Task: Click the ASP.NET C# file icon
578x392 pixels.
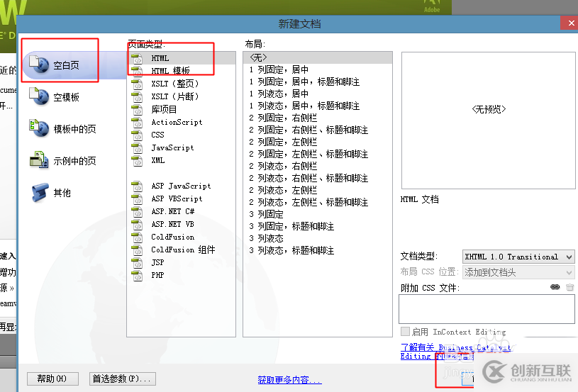Action: point(137,211)
